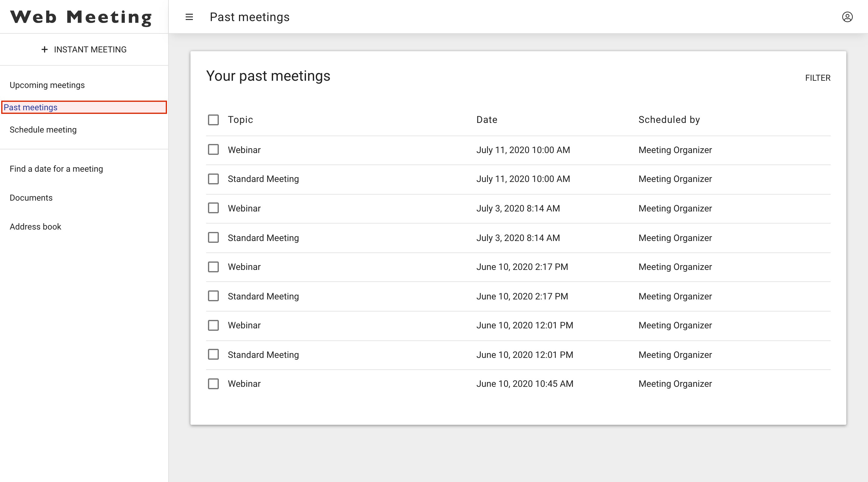Viewport: 868px width, 482px height.
Task: Click the Your past meetings heading
Action: coord(268,76)
